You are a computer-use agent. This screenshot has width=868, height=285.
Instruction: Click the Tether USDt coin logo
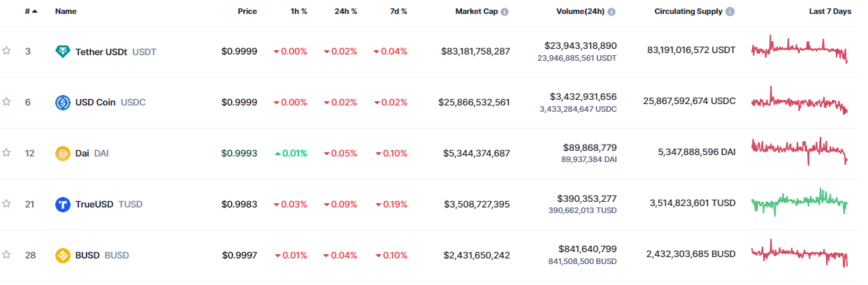point(63,52)
